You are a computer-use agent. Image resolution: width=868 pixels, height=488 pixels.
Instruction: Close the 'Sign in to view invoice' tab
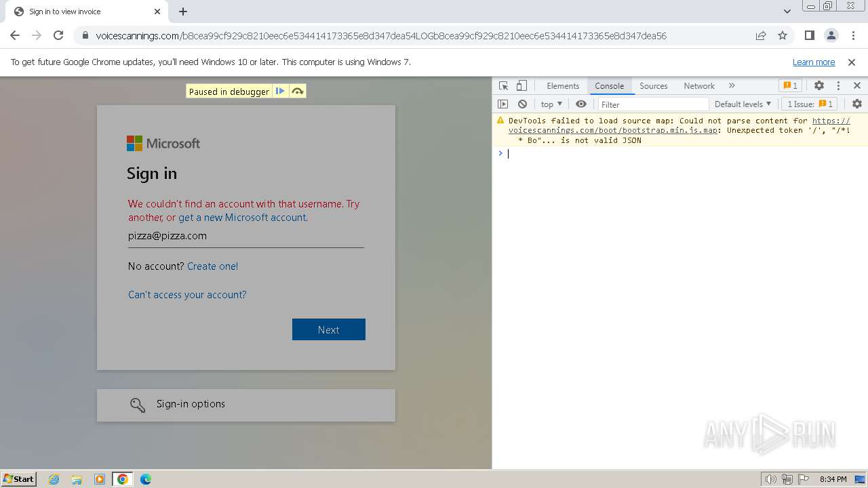coord(157,12)
